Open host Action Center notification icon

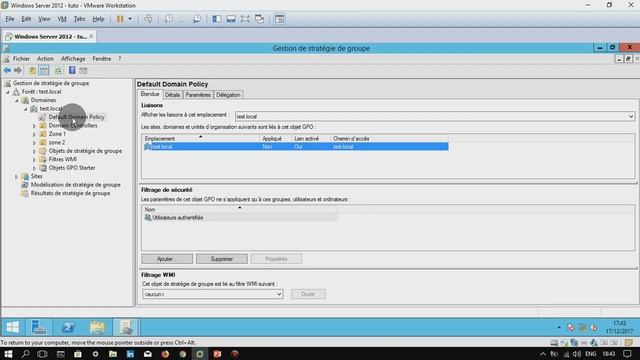627,354
